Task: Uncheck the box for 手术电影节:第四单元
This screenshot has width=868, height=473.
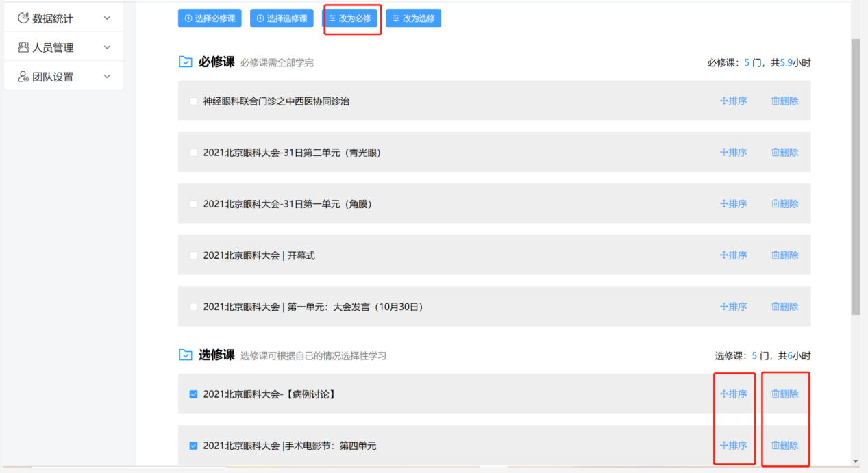Action: (193, 446)
